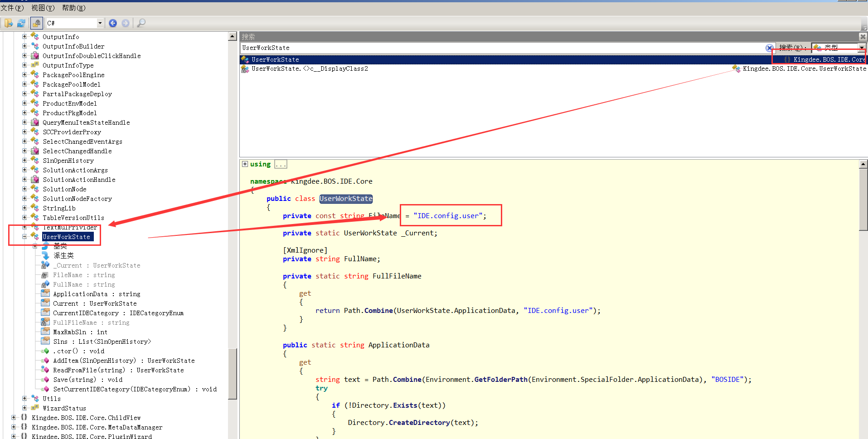
Task: Expand the TableVersionUtils node
Action: point(24,217)
